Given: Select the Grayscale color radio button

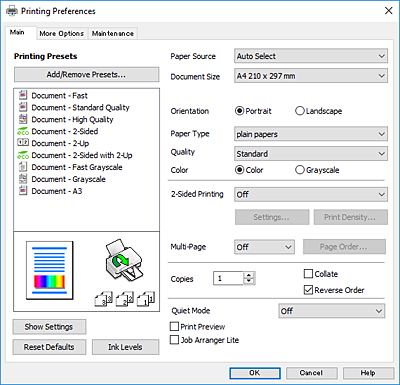Looking at the screenshot, I should tap(300, 170).
